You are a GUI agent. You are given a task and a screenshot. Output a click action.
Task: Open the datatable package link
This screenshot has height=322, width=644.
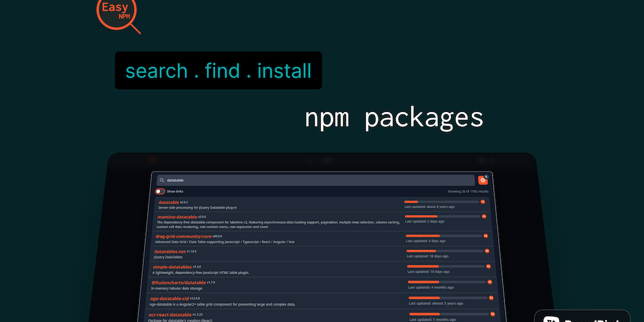coord(169,203)
